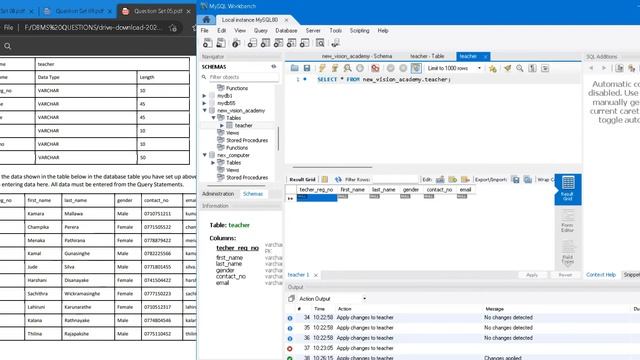Execute statement under cursor icon

335,68
